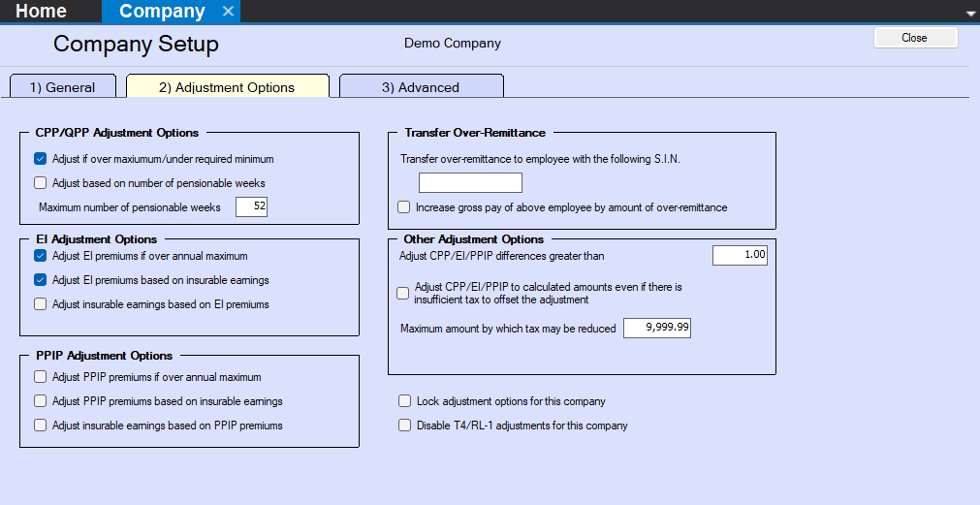The height and width of the screenshot is (505, 980).
Task: Check Increase gross pay by over-remittance amount
Action: (404, 207)
